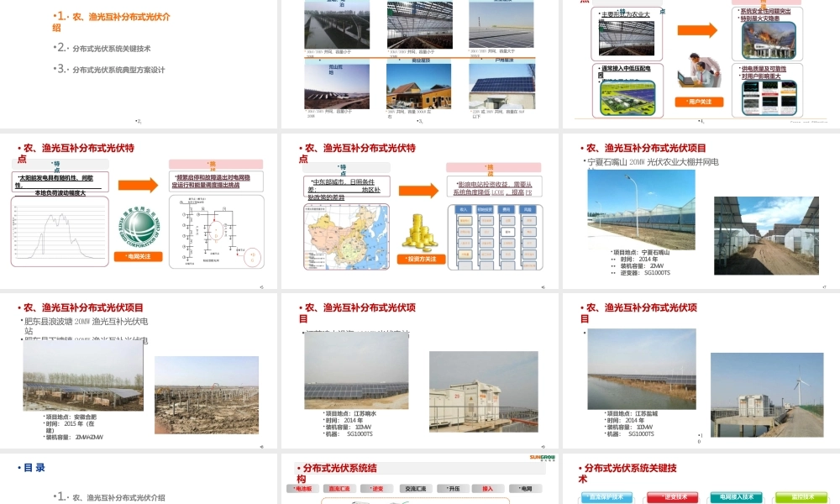
Task: Click the street lamp greenhouse photo on Ningxia slide
Action: point(641,210)
